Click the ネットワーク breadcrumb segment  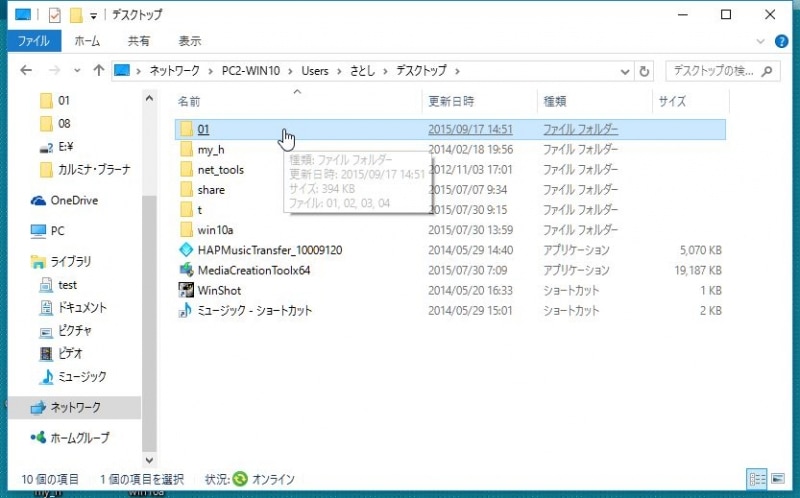174,70
